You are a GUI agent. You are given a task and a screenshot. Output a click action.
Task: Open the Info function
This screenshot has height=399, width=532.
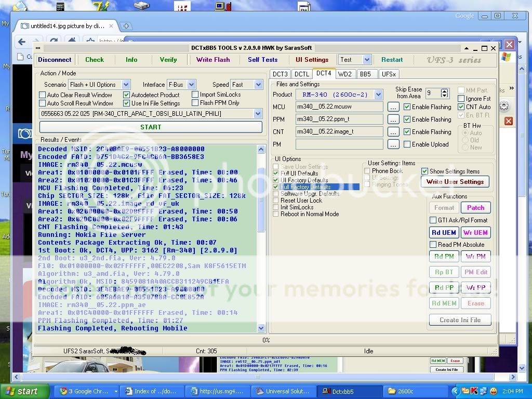[131, 60]
